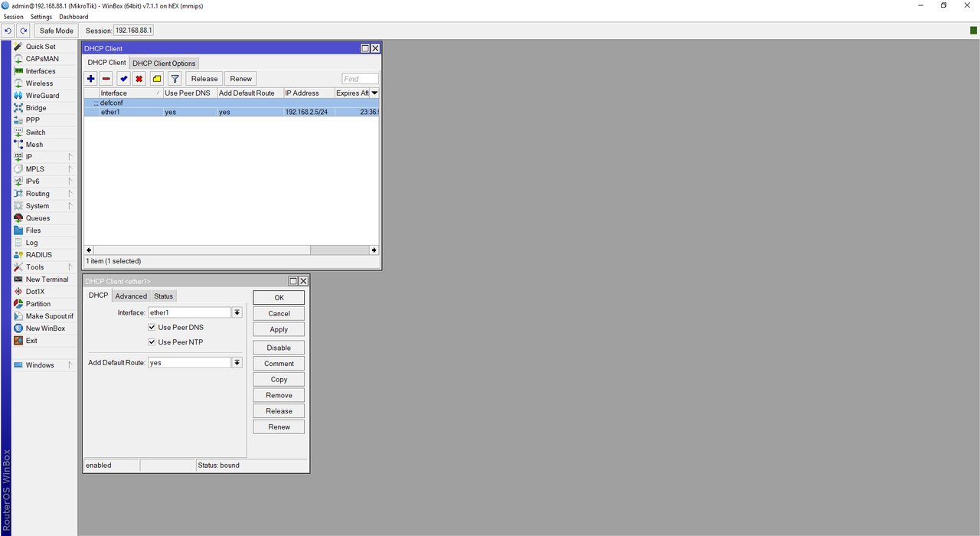The image size is (980, 536).
Task: Open Switch from sidebar
Action: (x=35, y=132)
